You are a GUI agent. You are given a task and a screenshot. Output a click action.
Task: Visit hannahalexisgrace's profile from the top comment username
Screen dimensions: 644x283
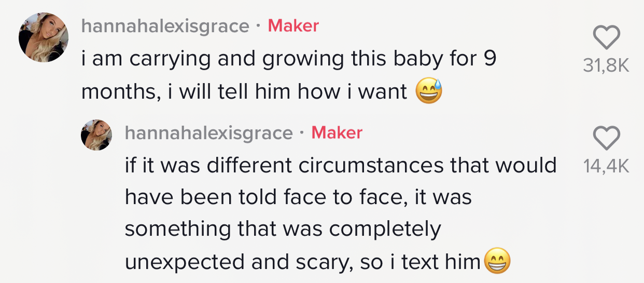tap(165, 26)
